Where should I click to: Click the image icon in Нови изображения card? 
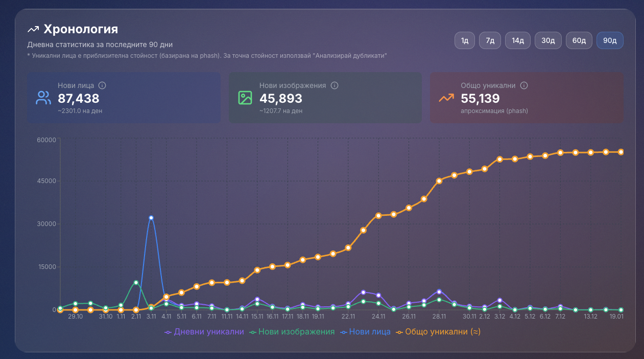(245, 98)
